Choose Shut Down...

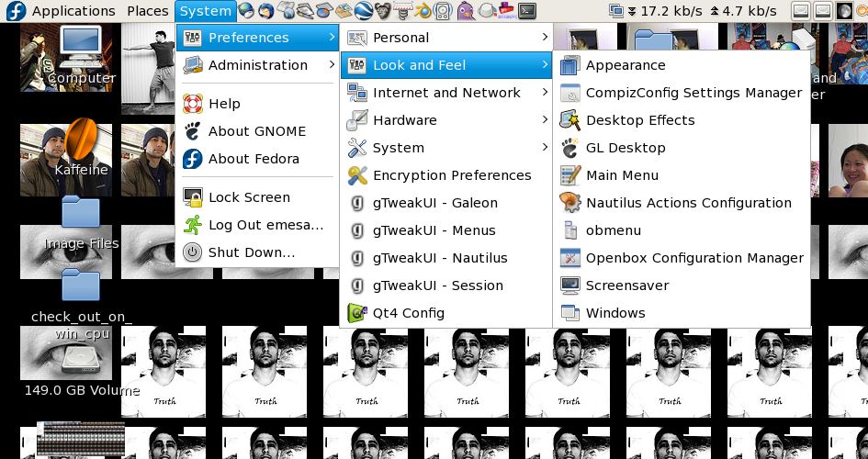point(257,252)
